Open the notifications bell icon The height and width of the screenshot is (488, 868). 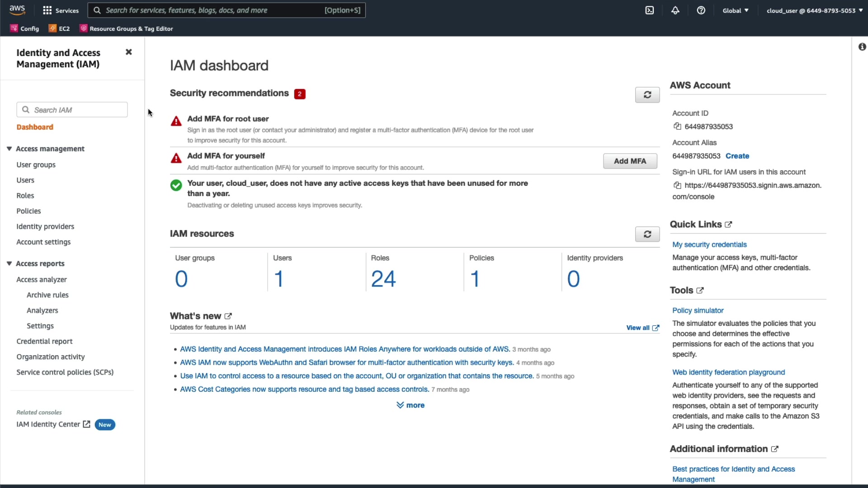coord(675,10)
